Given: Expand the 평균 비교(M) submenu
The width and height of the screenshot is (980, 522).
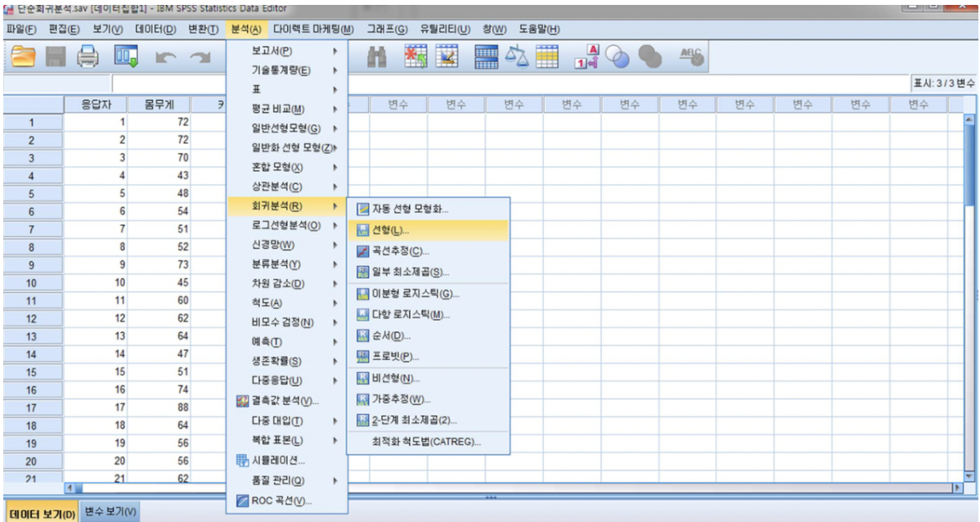Looking at the screenshot, I should (287, 109).
